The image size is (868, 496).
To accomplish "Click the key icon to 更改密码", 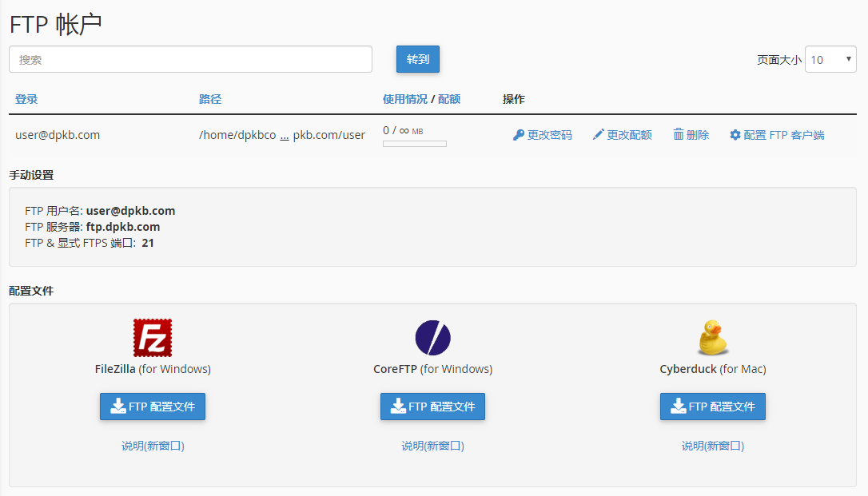I will tap(520, 134).
